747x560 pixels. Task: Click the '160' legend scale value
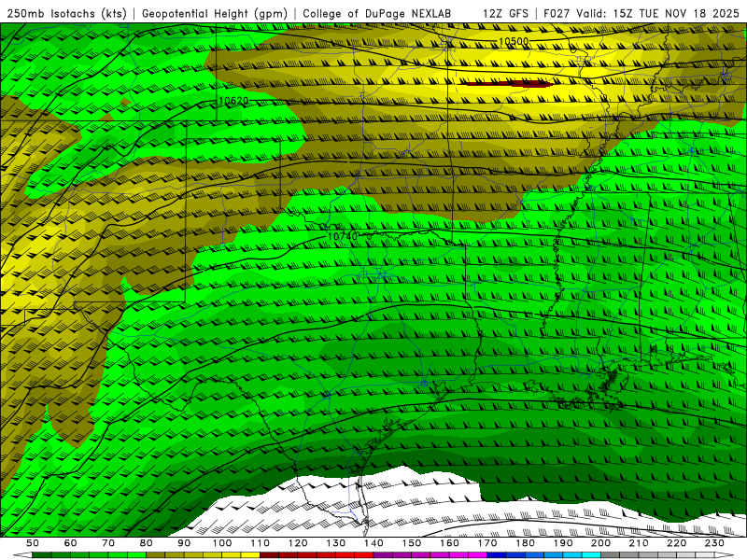449,543
